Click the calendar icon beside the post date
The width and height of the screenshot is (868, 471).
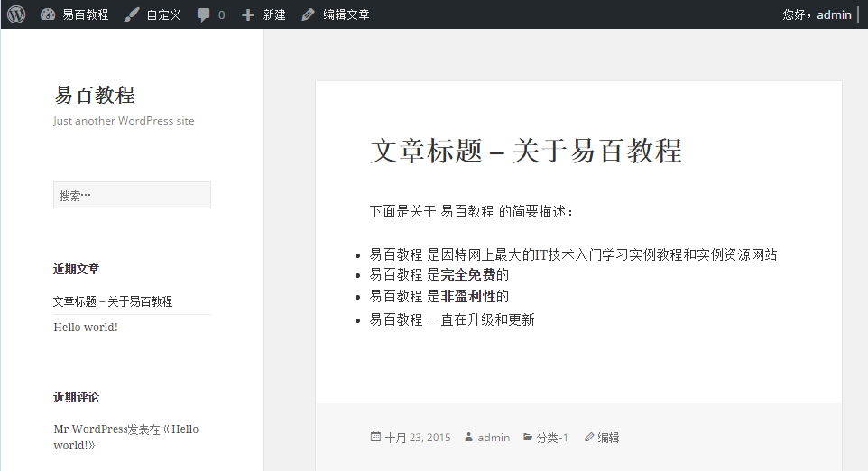tap(375, 437)
